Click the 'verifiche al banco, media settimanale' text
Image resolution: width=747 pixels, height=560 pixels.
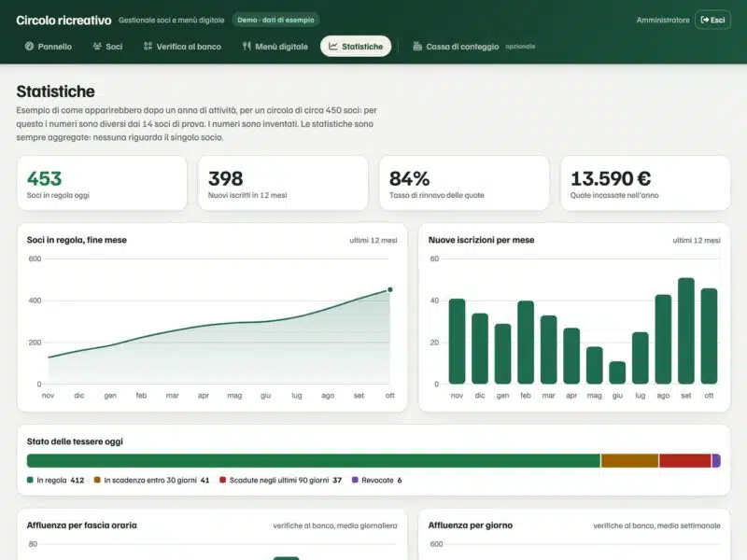pos(656,525)
